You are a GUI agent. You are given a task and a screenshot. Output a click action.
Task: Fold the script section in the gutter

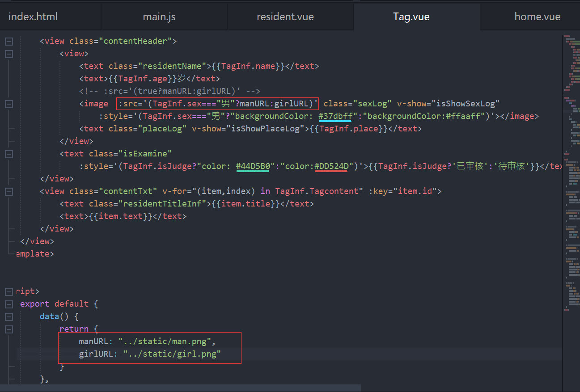click(x=9, y=292)
